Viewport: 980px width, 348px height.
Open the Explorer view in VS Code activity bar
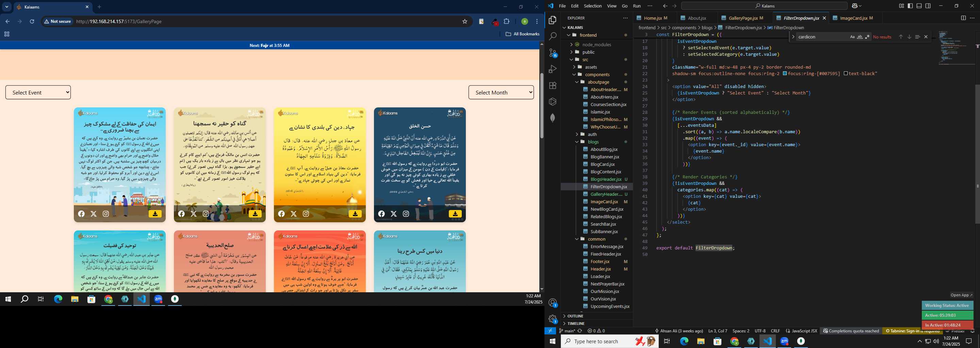click(x=552, y=20)
